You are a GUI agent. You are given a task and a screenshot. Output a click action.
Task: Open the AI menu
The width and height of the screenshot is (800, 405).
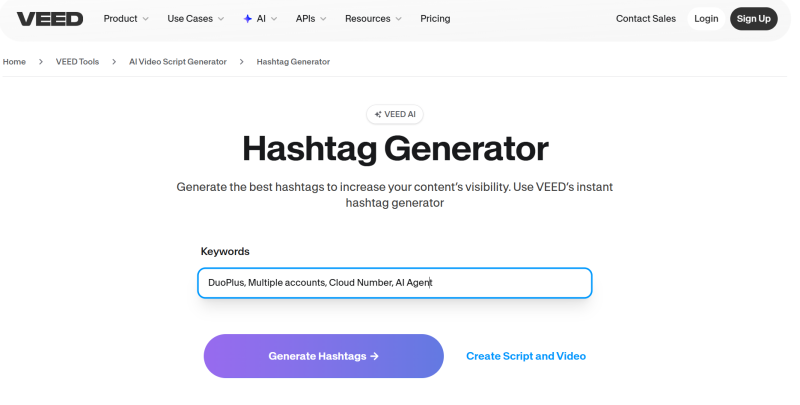tap(261, 19)
